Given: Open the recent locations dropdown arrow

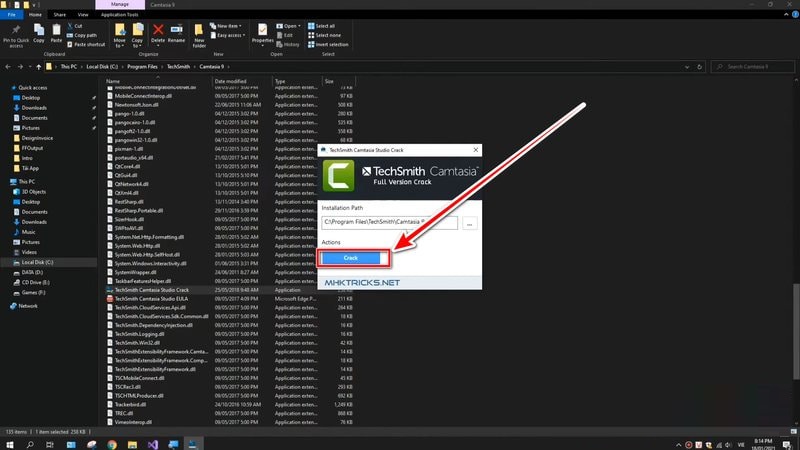Looking at the screenshot, I should (30, 67).
